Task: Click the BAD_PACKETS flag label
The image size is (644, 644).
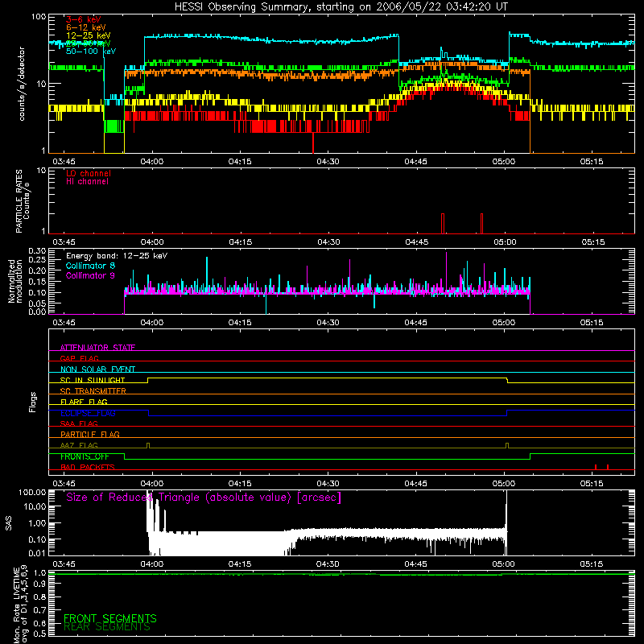Action: click(88, 467)
